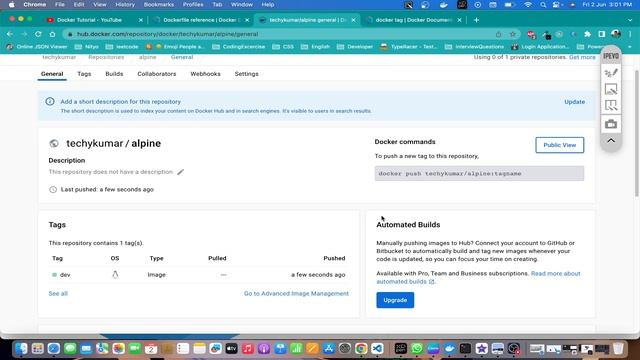Show all tabs with dropdown chevron
640x360 pixels.
click(630, 20)
